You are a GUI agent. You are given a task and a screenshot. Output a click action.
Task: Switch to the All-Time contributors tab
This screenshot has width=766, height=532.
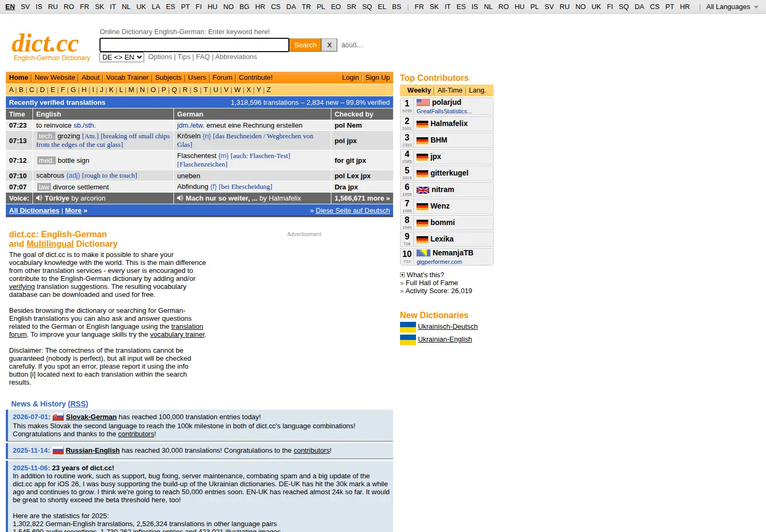(449, 90)
